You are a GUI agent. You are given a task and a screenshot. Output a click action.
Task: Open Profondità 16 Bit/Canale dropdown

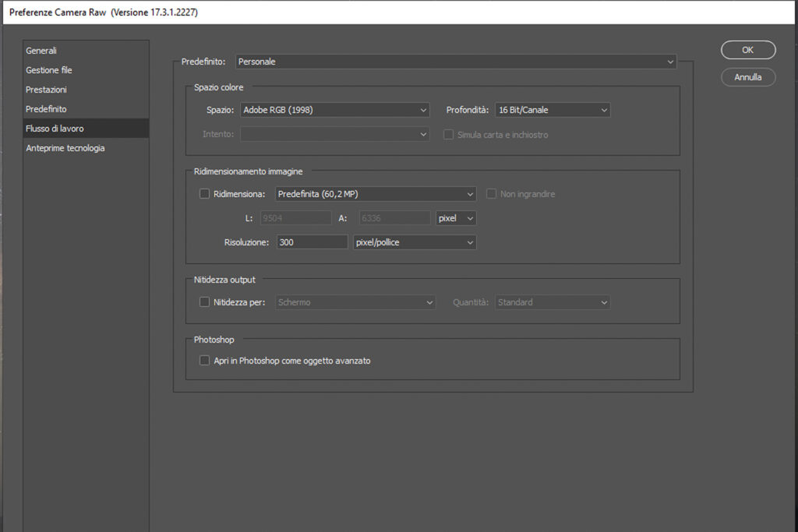coord(552,111)
